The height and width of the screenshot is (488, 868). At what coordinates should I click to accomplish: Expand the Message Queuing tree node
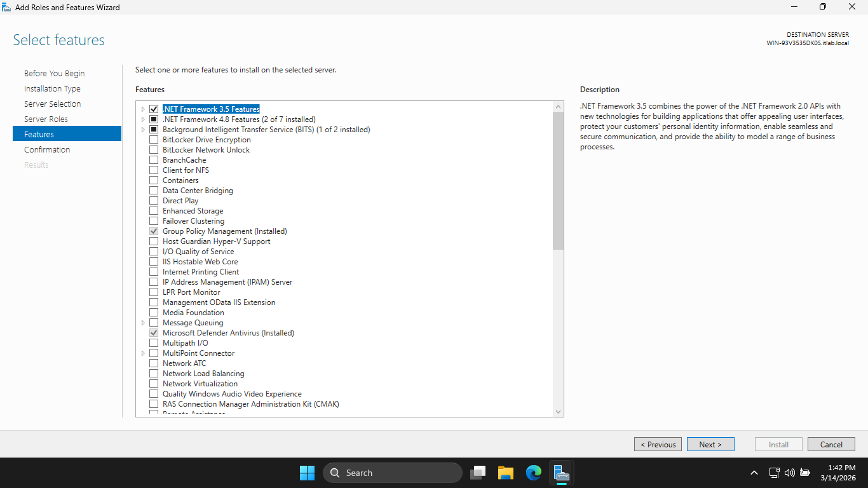(143, 323)
